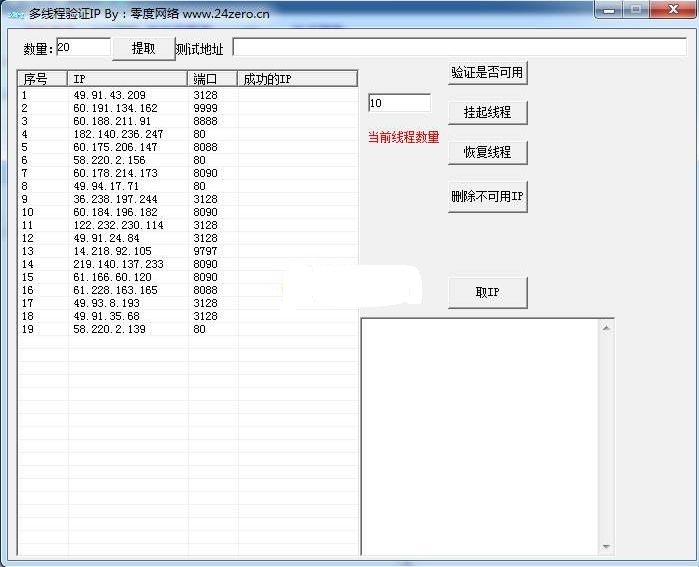Image resolution: width=699 pixels, height=567 pixels.
Task: Click the 提取 button
Action: (x=144, y=48)
